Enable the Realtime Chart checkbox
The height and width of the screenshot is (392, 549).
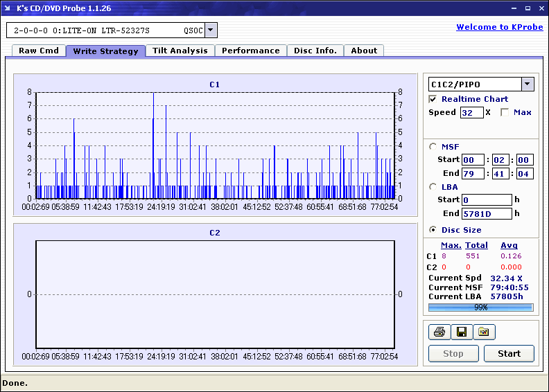pos(433,99)
